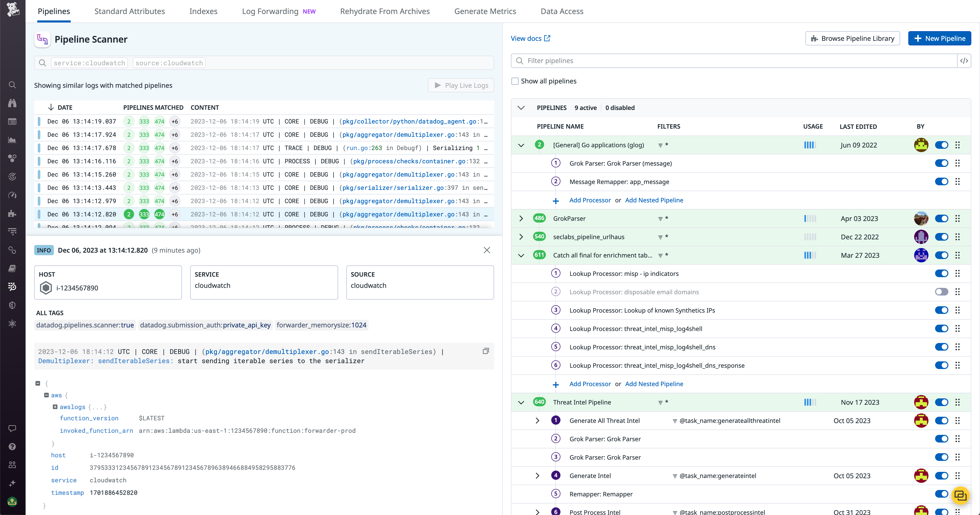Open Integrations using the puzzle piece icon

coord(12,213)
